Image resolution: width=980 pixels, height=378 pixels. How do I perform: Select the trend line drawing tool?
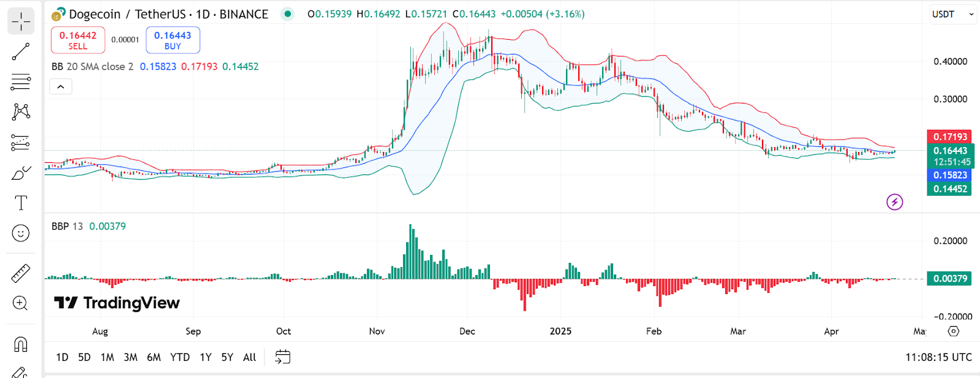pyautogui.click(x=21, y=51)
